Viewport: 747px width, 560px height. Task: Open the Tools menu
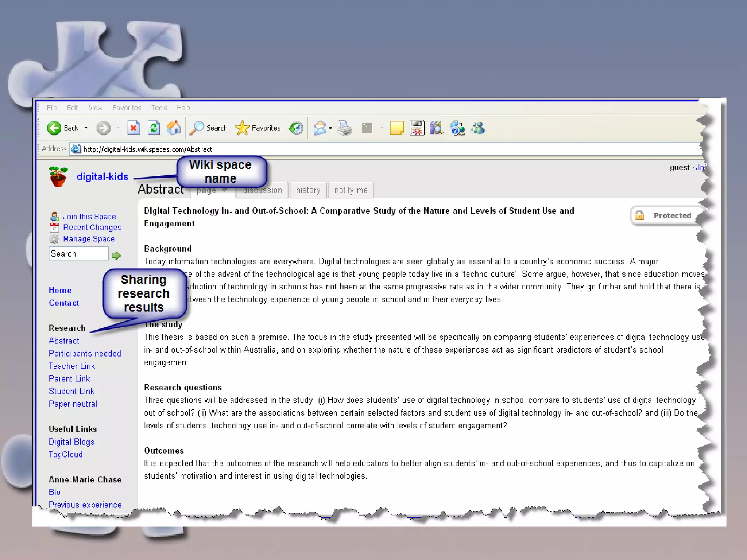pos(159,108)
